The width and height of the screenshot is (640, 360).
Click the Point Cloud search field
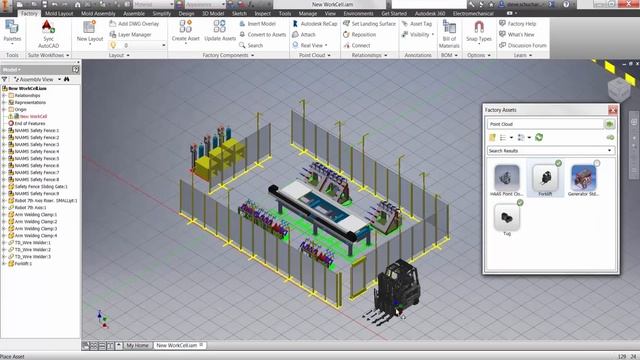click(x=545, y=124)
